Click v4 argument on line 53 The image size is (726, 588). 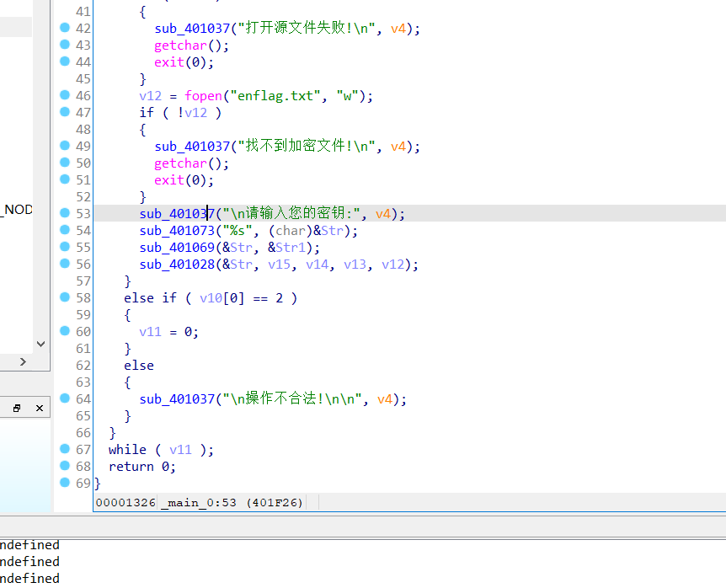tap(383, 214)
